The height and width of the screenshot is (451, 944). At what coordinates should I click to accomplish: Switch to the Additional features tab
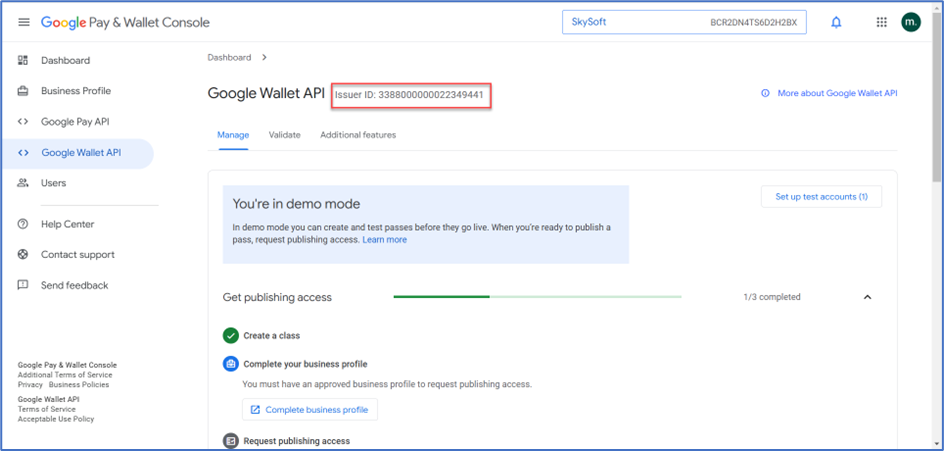pos(358,135)
